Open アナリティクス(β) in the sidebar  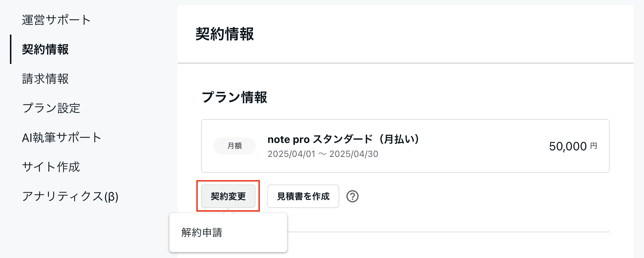click(x=70, y=196)
